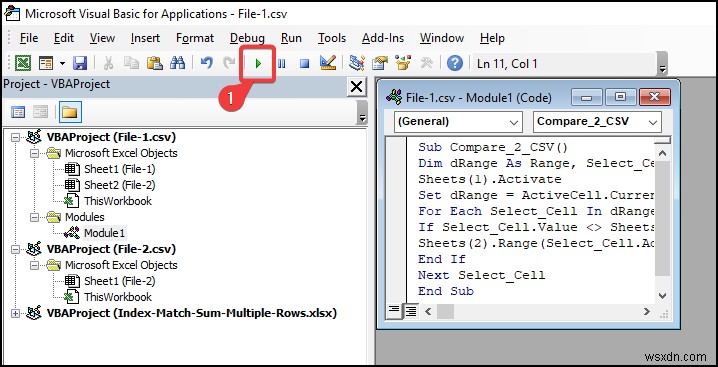The image size is (718, 367).
Task: Open the Help menu
Action: pyautogui.click(x=492, y=38)
